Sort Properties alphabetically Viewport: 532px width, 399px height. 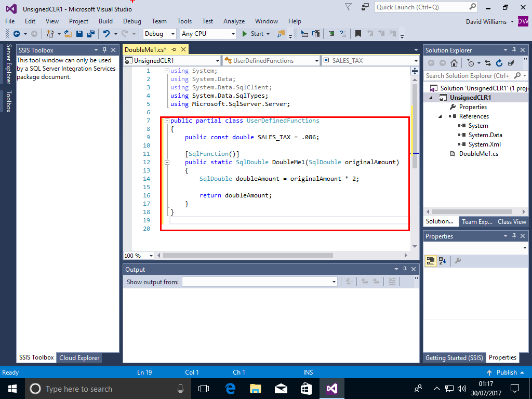pyautogui.click(x=443, y=261)
